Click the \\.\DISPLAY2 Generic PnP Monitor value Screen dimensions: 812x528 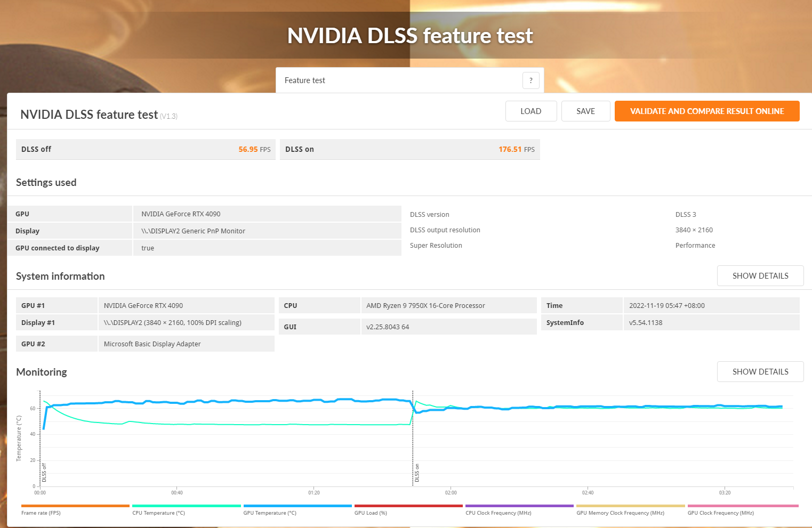coord(193,231)
